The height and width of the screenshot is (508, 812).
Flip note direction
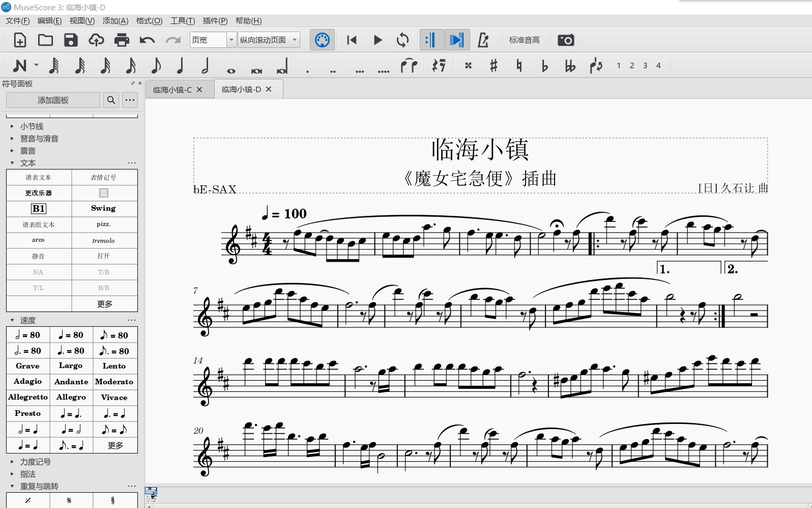[596, 65]
